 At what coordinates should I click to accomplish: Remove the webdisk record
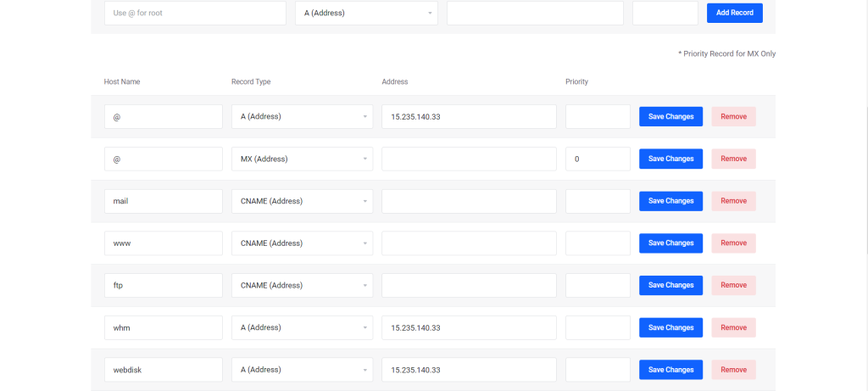(733, 370)
